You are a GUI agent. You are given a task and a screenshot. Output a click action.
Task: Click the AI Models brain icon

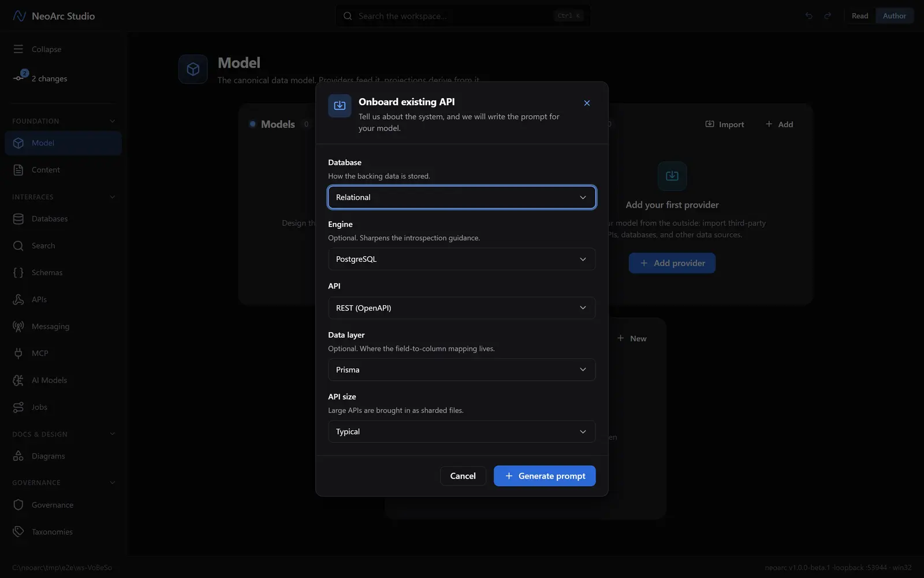(18, 380)
